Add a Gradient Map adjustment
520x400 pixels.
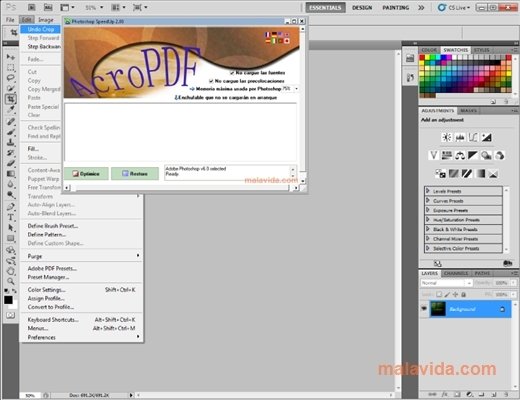click(480, 174)
